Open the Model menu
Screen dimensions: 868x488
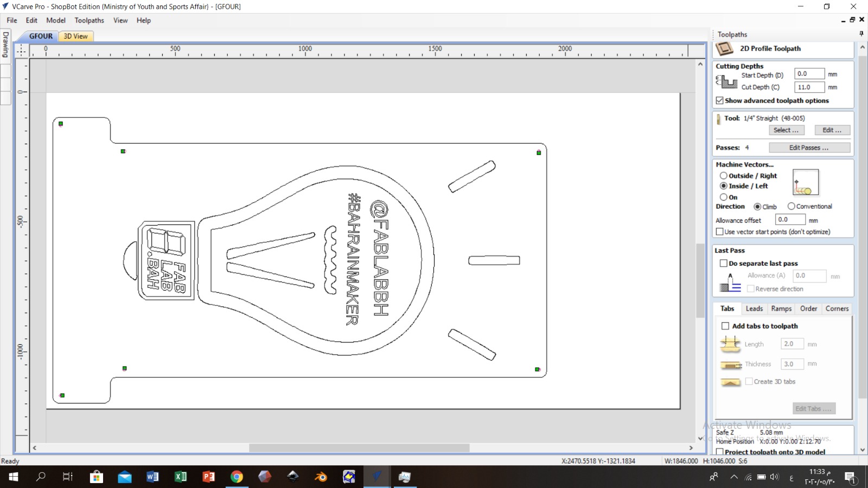coord(56,21)
